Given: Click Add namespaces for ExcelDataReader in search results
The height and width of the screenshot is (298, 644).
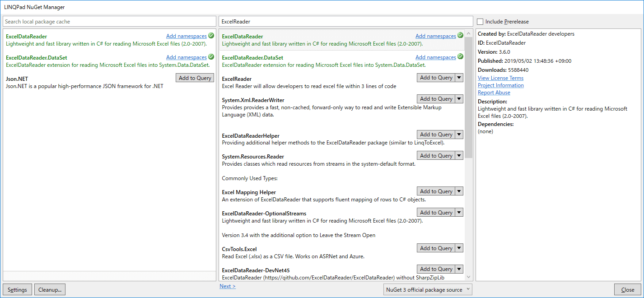Looking at the screenshot, I should [436, 36].
